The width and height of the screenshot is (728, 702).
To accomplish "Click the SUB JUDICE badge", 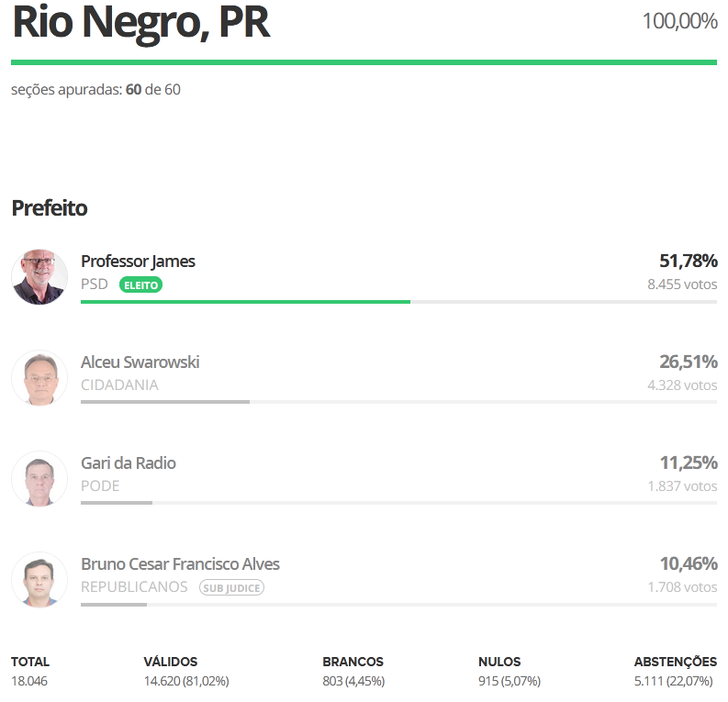I will pyautogui.click(x=231, y=587).
